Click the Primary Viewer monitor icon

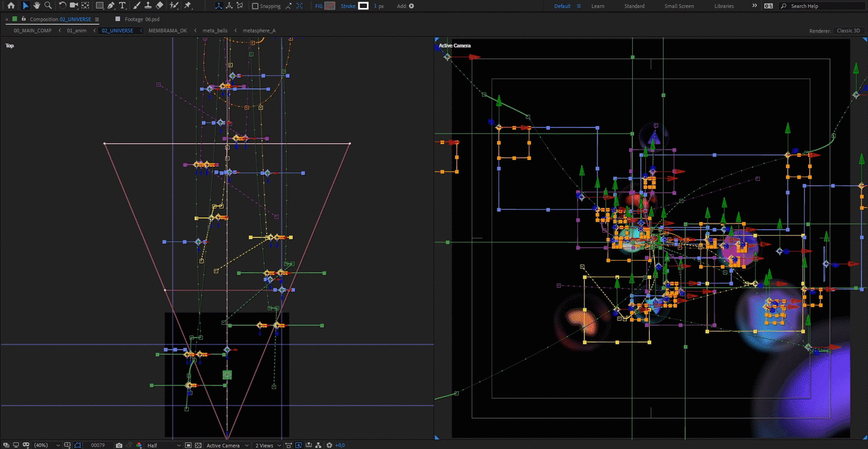(16, 445)
